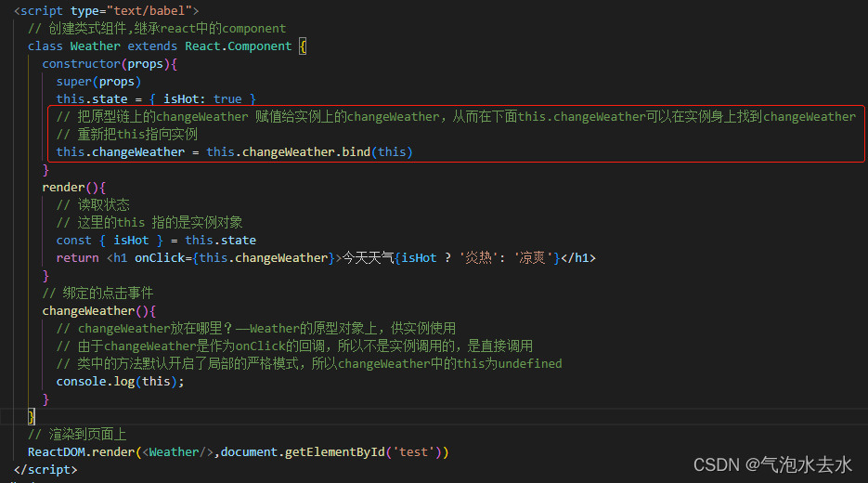
Task: Click 'bind(this)' in the changeWeather binding line
Action: [x=378, y=151]
